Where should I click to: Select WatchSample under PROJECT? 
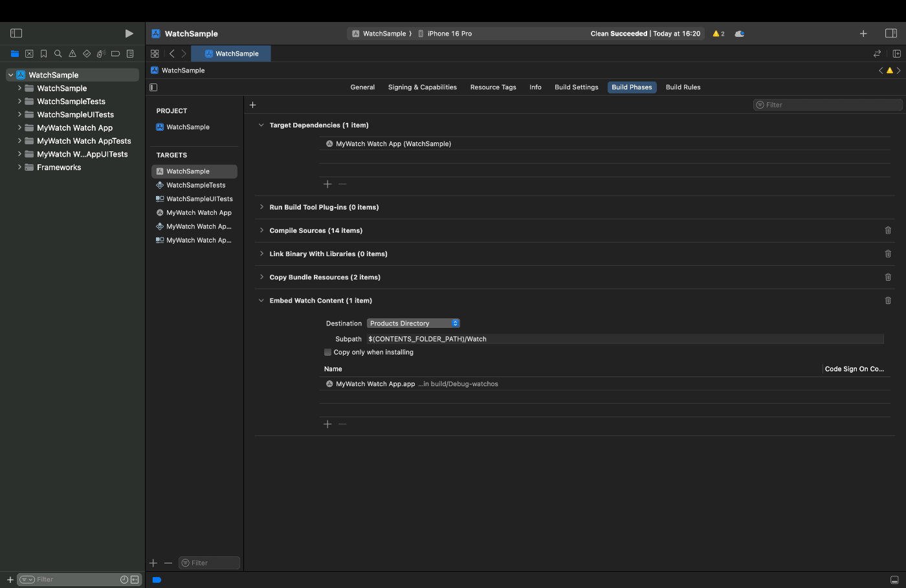coord(188,127)
